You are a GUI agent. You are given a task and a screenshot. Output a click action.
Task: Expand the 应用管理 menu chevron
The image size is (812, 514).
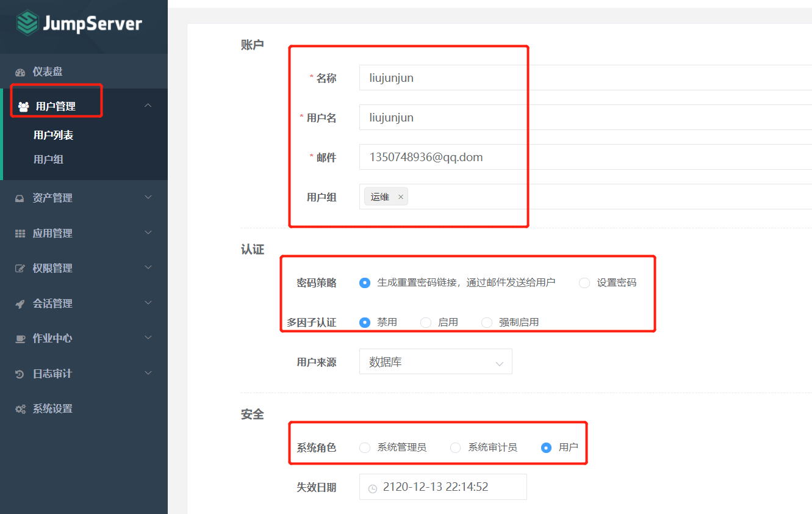(x=148, y=233)
